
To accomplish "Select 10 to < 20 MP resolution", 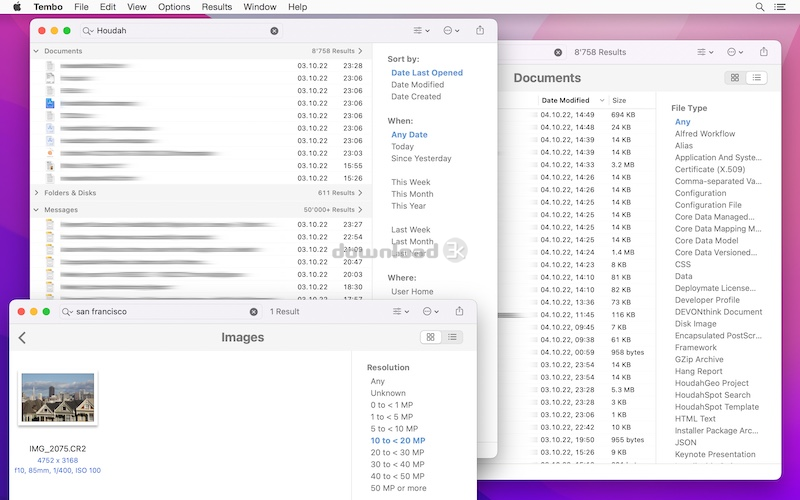I will (x=398, y=440).
